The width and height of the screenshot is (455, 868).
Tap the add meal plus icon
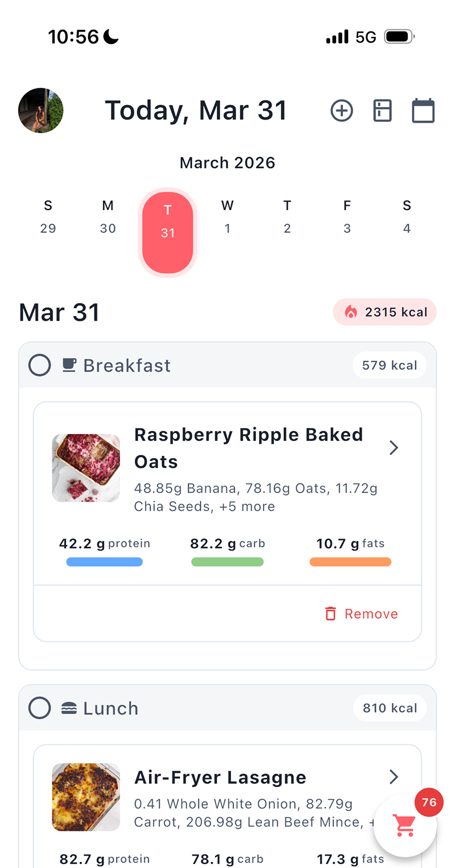tap(341, 111)
